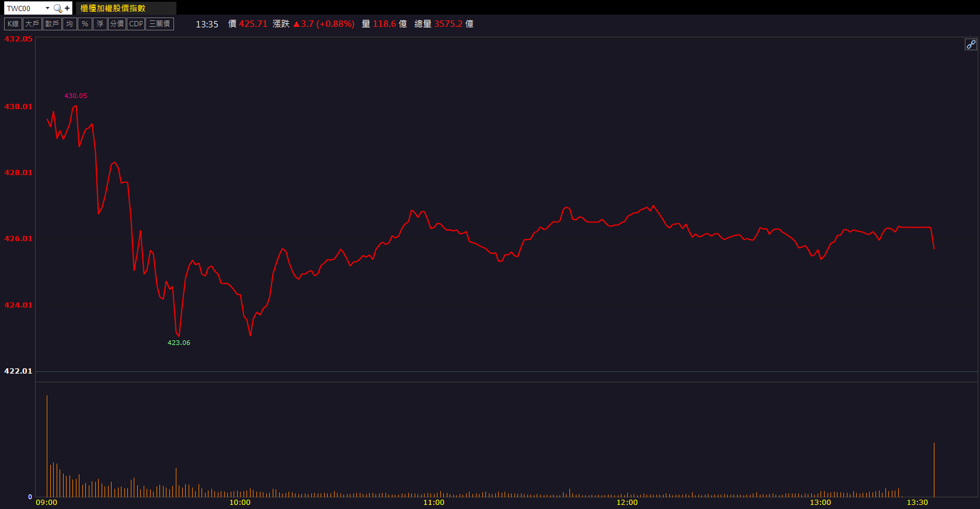
Task: Toggle the 散戶 indicator button
Action: pyautogui.click(x=52, y=24)
